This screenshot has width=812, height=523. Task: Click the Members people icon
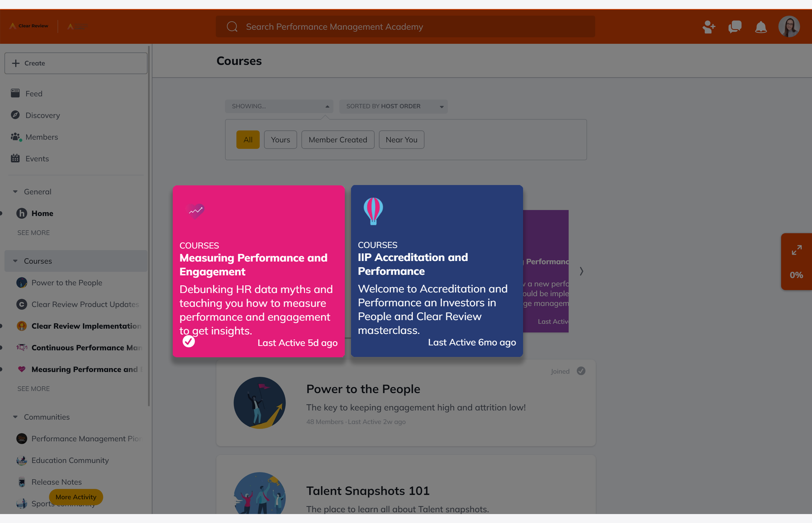(16, 137)
